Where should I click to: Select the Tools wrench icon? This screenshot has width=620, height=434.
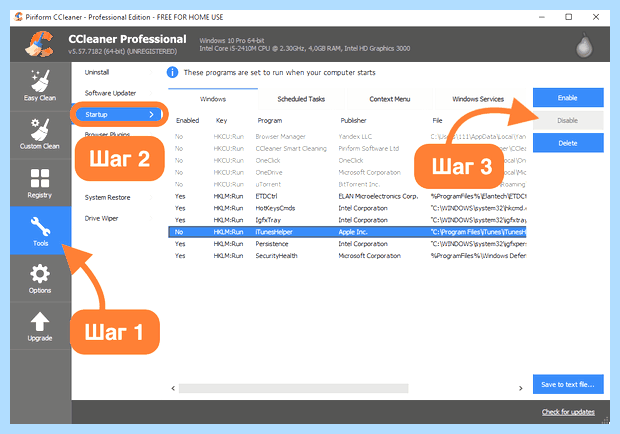[x=40, y=226]
